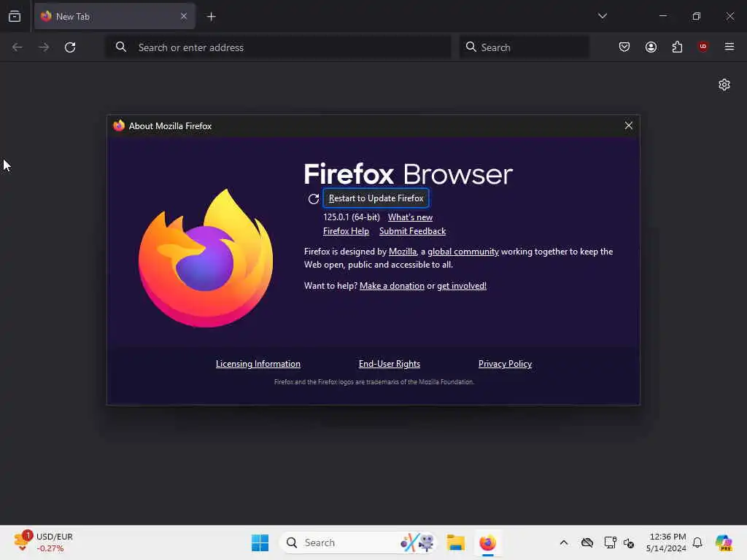Close the About Mozilla Firefox dialog
Image resolution: width=747 pixels, height=560 pixels.
628,125
